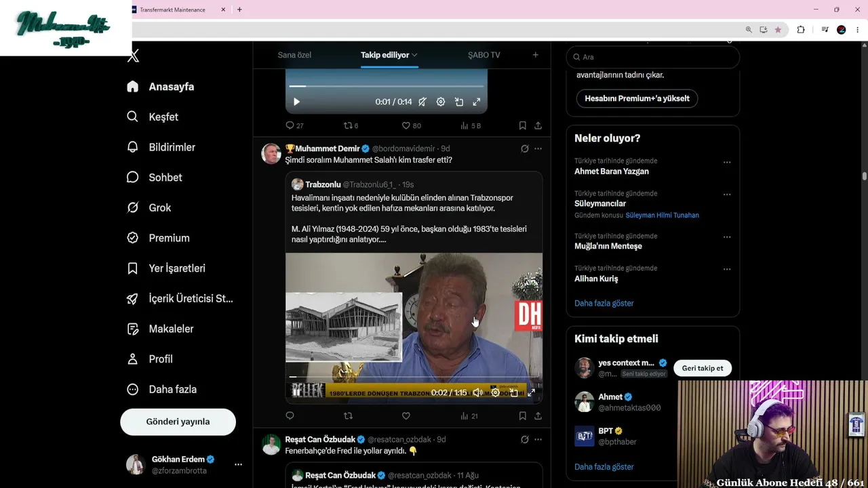
Task: Open Bildirimler notifications in the sidebar
Action: (x=161, y=147)
